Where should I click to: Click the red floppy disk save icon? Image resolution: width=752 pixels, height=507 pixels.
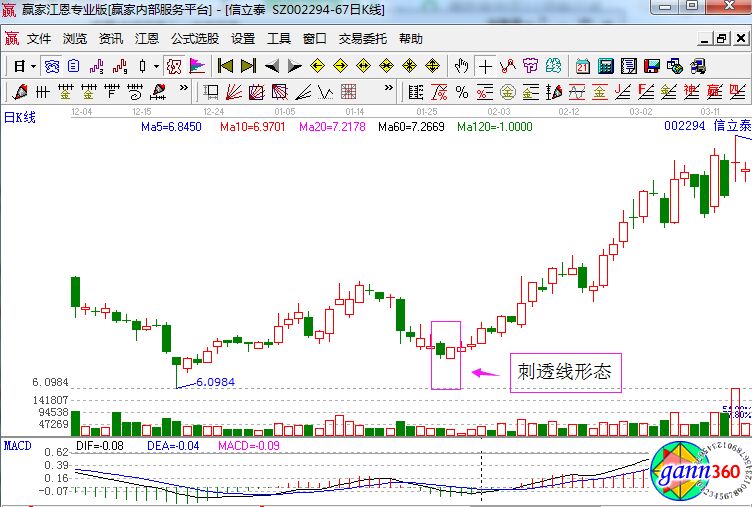(x=651, y=66)
